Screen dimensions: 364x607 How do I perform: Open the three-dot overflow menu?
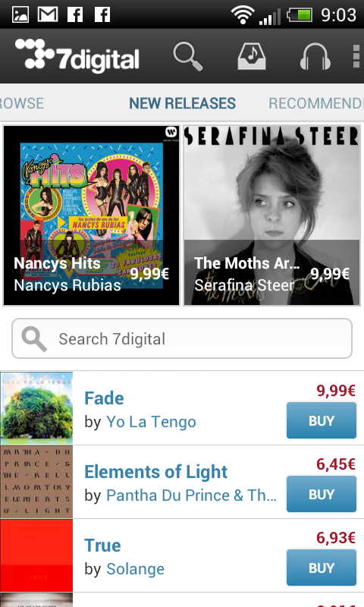pyautogui.click(x=356, y=56)
